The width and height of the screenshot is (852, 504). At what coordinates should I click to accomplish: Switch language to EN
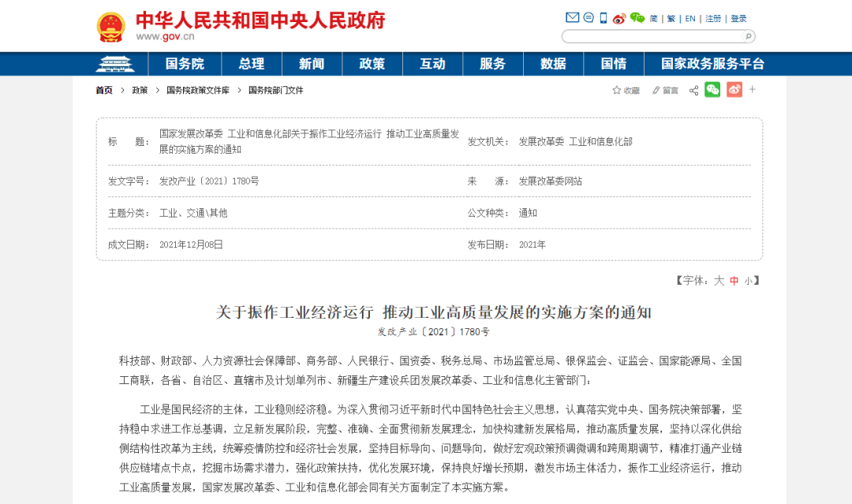pyautogui.click(x=689, y=17)
